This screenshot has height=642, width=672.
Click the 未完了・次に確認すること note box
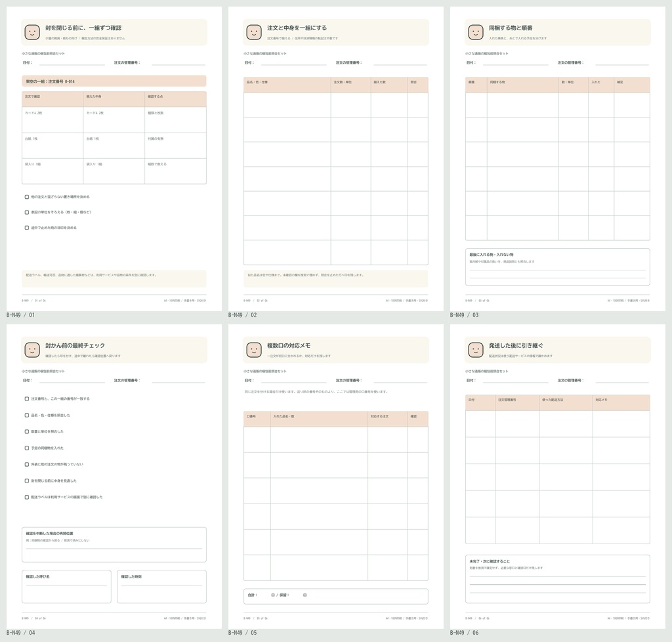(x=558, y=579)
